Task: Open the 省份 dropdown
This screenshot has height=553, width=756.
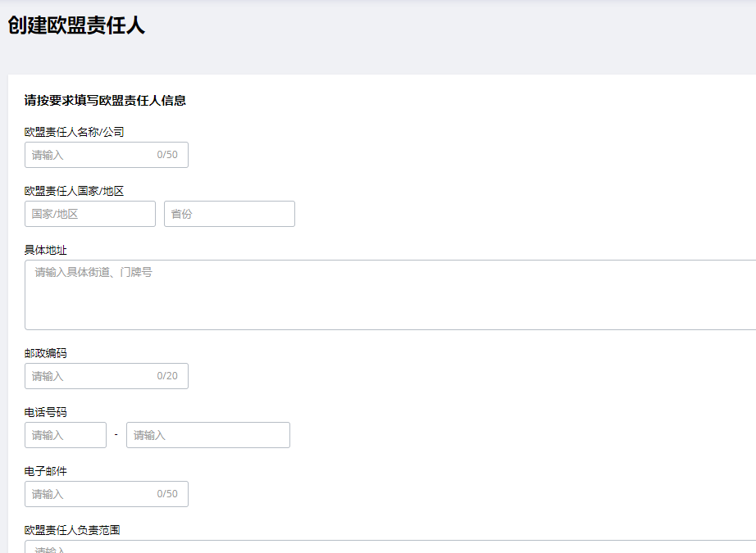Action: pyautogui.click(x=229, y=214)
